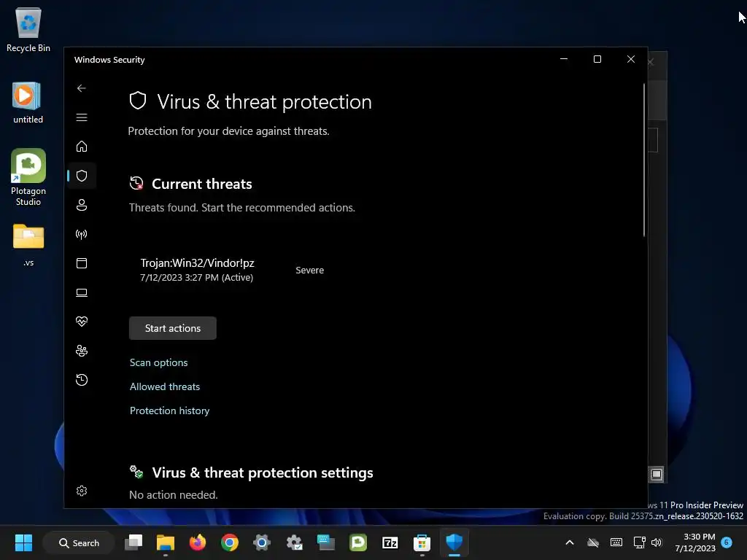Open notifications badge showing 6
Viewport: 747px width, 560px height.
click(x=727, y=542)
